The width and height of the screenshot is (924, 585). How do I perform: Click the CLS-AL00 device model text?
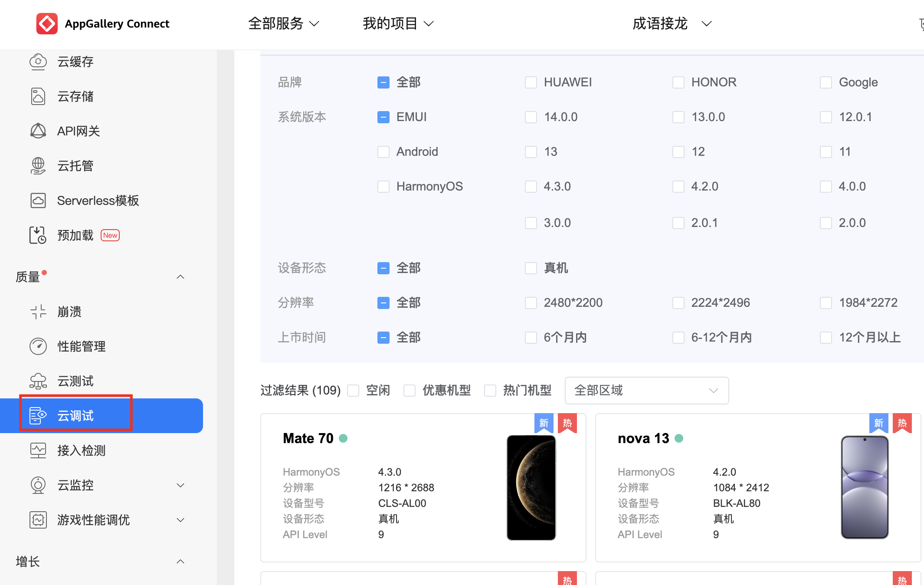click(402, 503)
